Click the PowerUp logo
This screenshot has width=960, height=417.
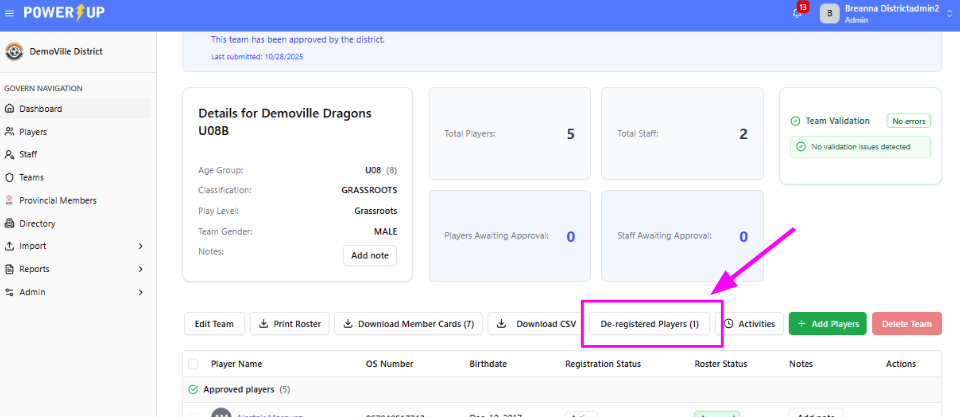(64, 13)
